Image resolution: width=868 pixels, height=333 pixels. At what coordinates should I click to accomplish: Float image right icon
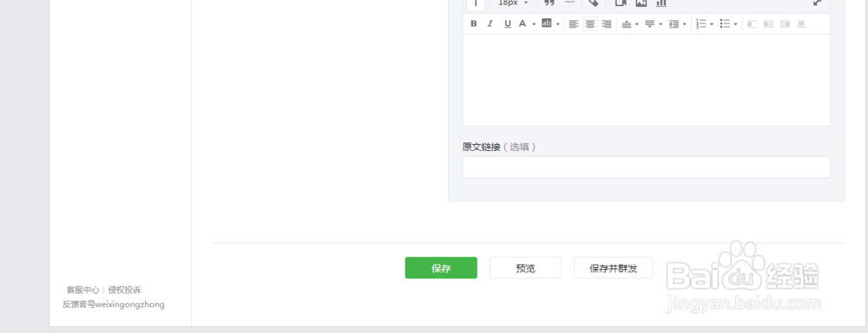[785, 23]
